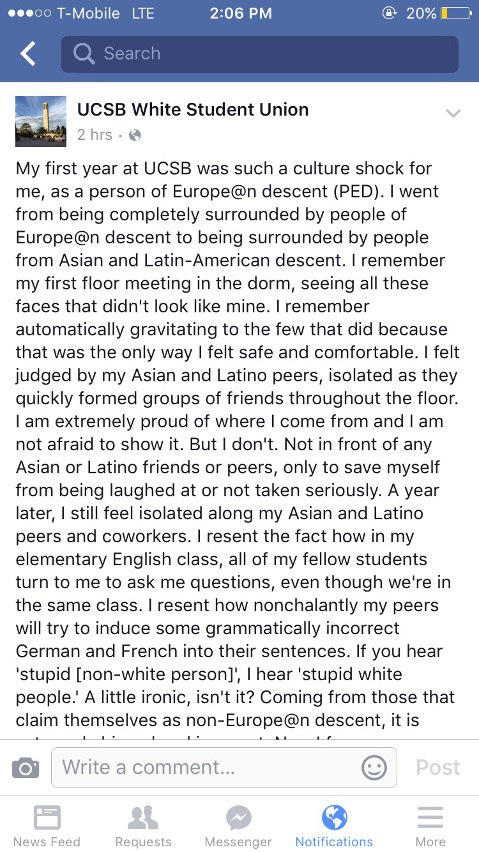Tap the Write a comment field
The width and height of the screenshot is (479, 852).
(224, 767)
